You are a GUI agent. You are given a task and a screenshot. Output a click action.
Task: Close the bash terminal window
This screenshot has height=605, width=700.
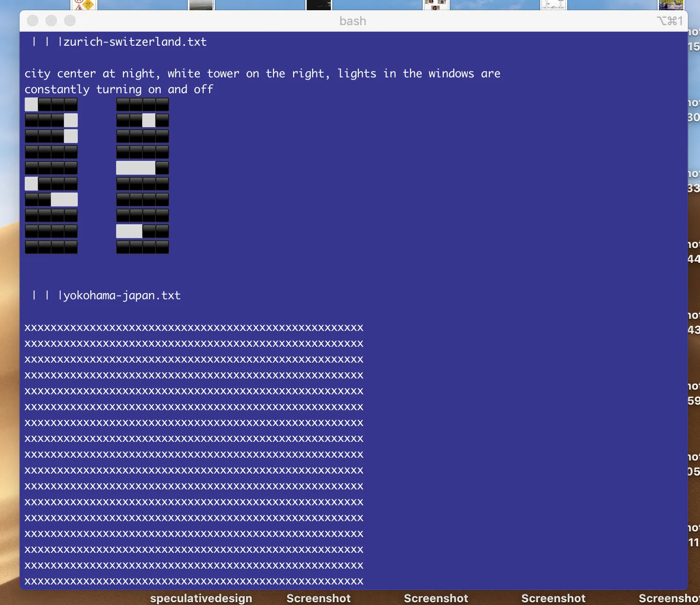coord(33,21)
